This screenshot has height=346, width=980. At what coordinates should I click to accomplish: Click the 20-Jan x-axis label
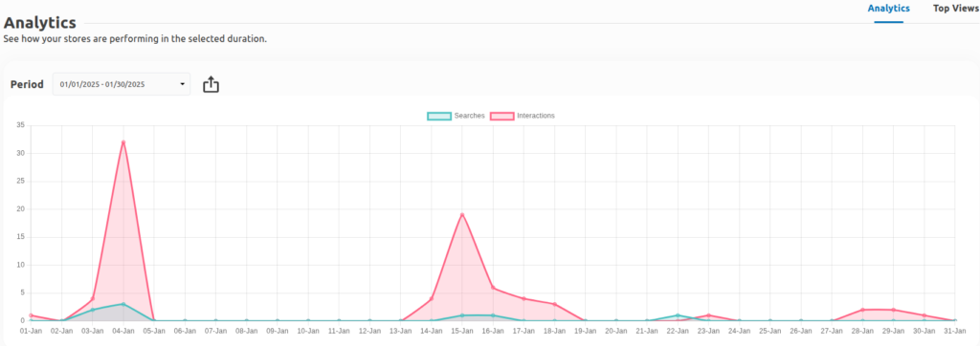click(616, 331)
